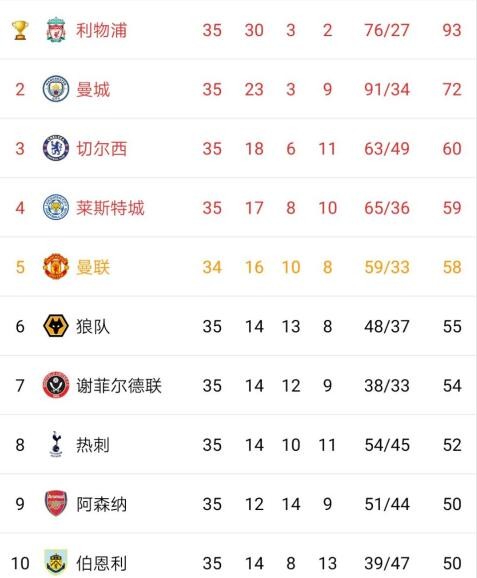Select the Chelsea club badge
Image resolution: width=477 pixels, height=578 pixels.
(56, 148)
